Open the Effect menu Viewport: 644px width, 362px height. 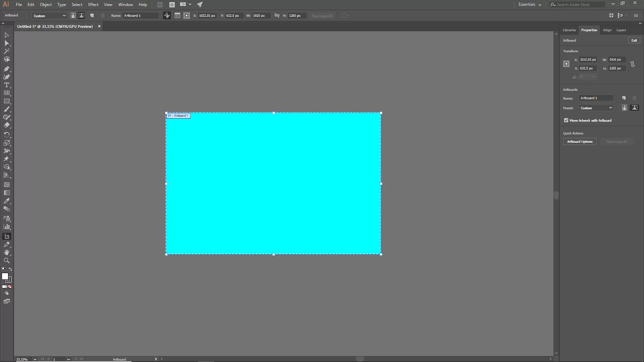point(93,4)
